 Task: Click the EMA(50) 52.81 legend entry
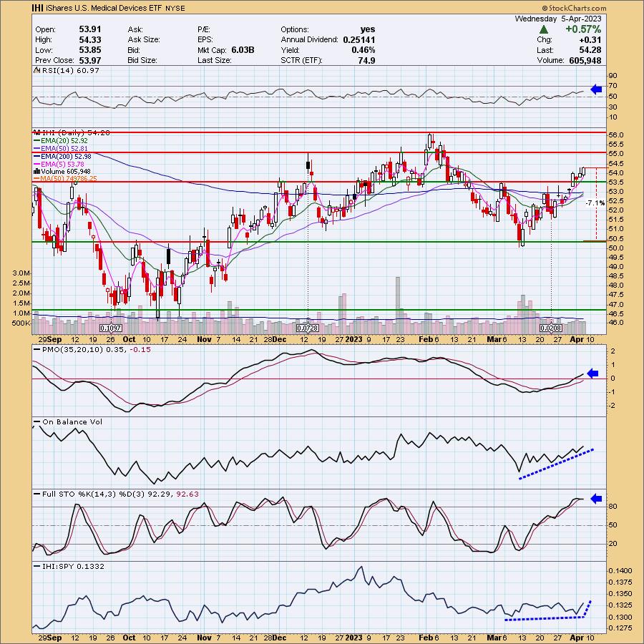(x=61, y=148)
